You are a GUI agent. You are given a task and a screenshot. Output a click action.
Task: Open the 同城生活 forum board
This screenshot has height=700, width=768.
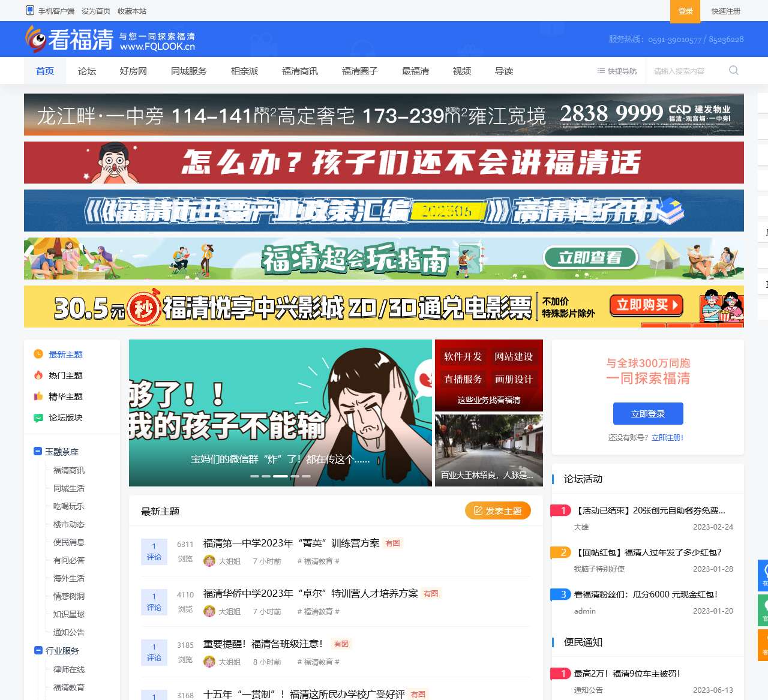point(69,488)
